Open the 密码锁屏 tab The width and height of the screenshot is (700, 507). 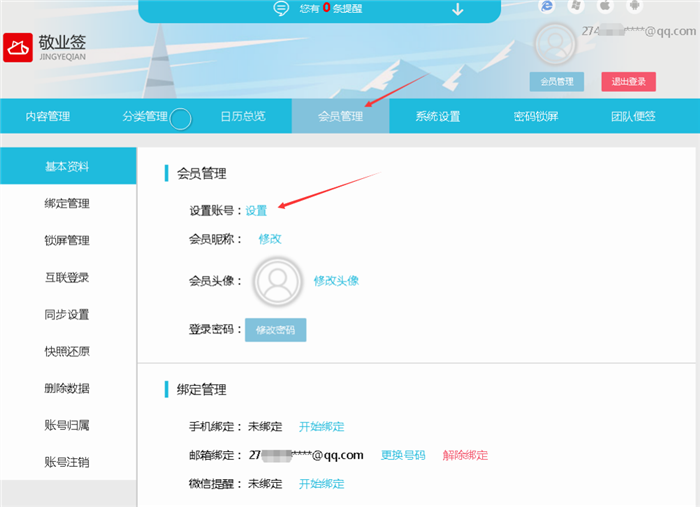tap(536, 117)
